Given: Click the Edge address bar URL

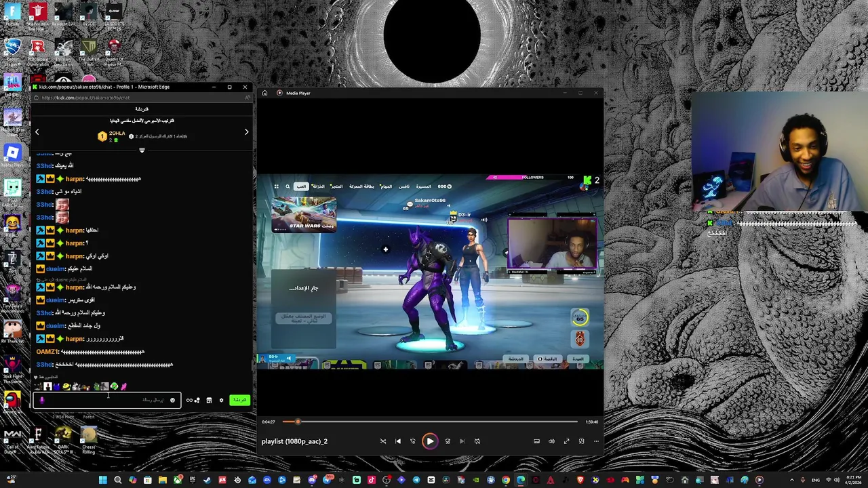Looking at the screenshot, I should (x=85, y=98).
